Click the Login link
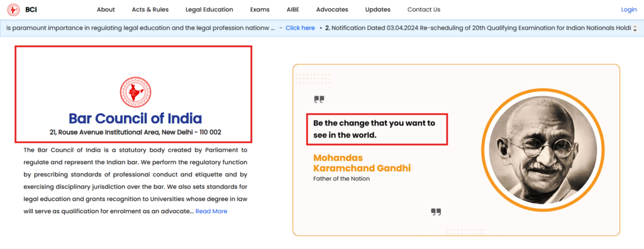The width and height of the screenshot is (644, 249). click(x=629, y=9)
